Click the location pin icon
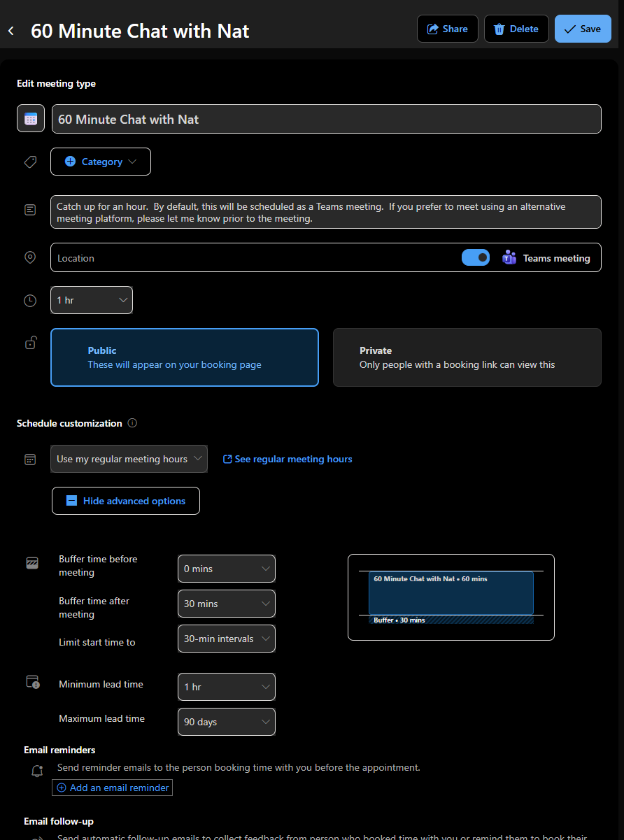 (x=30, y=257)
